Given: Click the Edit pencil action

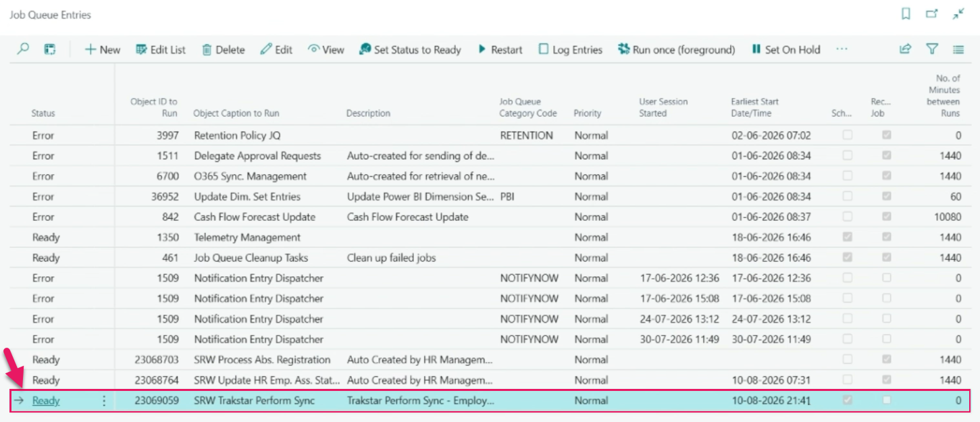Looking at the screenshot, I should coord(276,49).
